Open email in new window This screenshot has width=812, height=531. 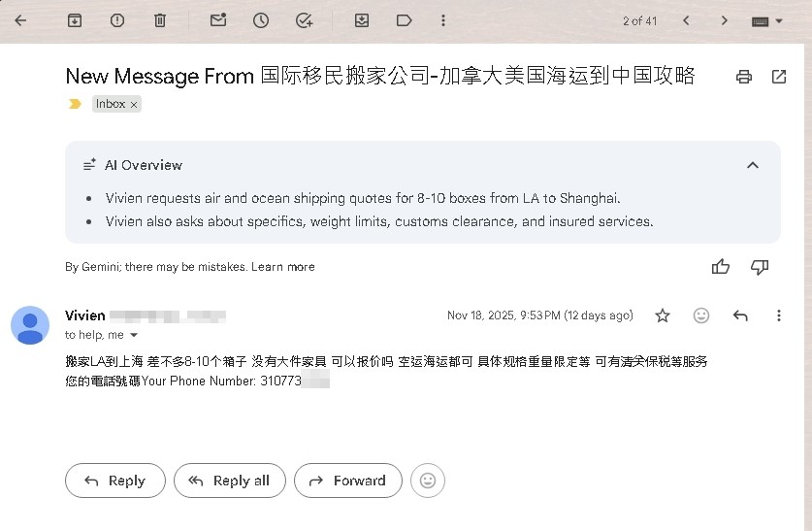tap(779, 77)
